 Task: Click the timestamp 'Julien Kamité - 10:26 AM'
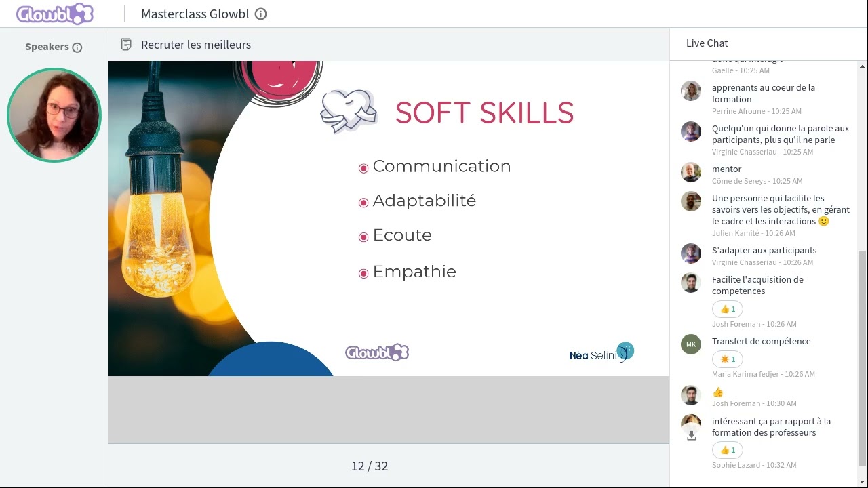click(x=753, y=233)
